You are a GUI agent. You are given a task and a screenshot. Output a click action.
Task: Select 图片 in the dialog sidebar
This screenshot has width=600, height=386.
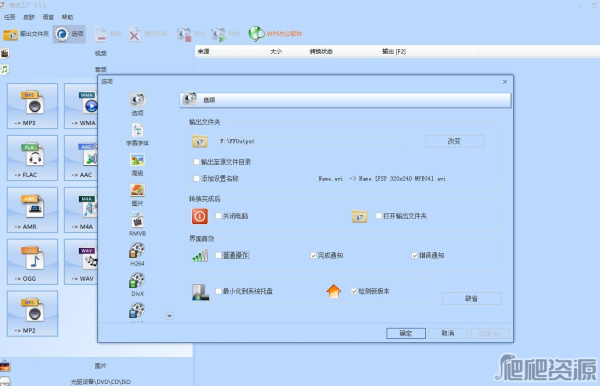tap(137, 195)
